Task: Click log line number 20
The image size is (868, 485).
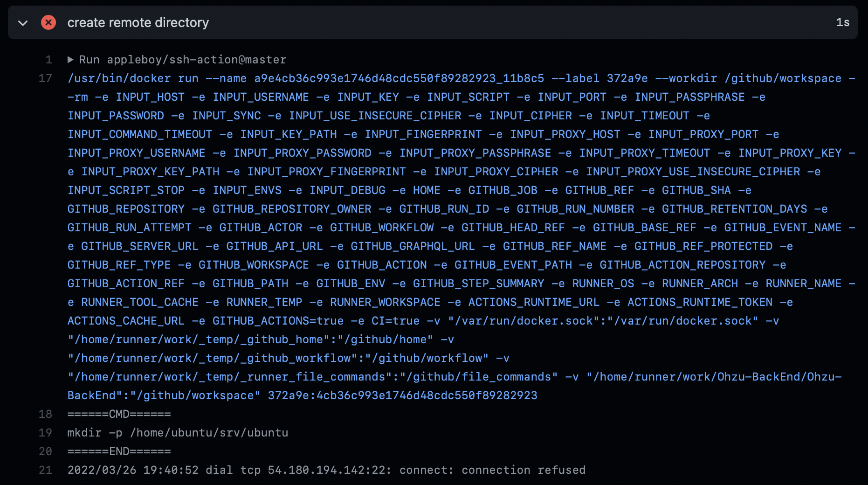Action: (x=45, y=451)
